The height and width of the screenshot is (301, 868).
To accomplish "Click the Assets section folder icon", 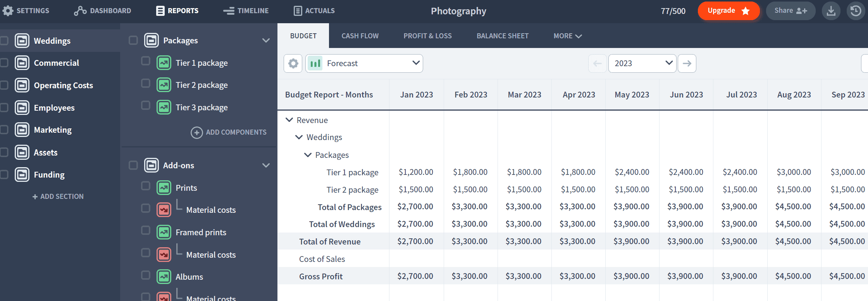I will 22,152.
